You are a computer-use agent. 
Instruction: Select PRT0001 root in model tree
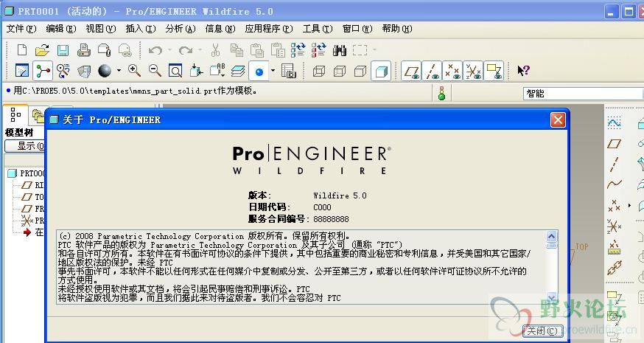click(x=26, y=173)
